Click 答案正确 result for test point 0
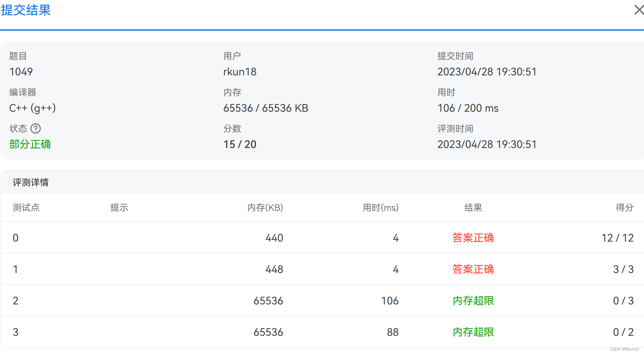Screen dimensions: 644x354 (x=473, y=238)
